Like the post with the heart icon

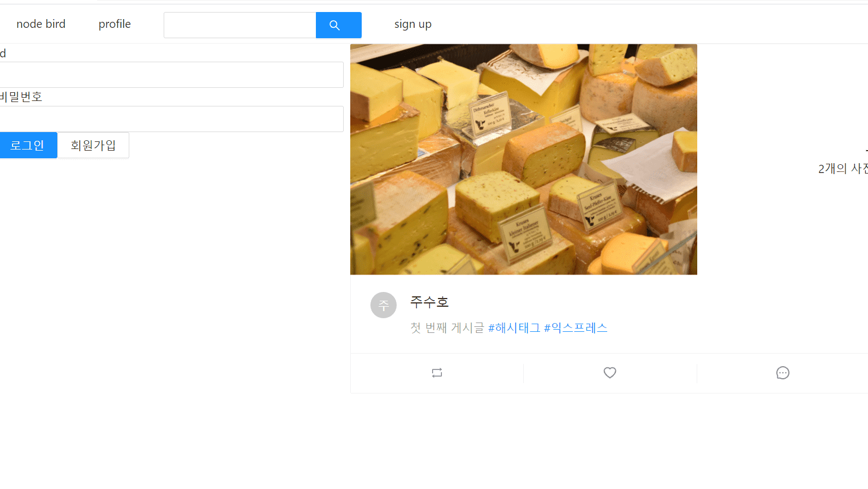[610, 373]
